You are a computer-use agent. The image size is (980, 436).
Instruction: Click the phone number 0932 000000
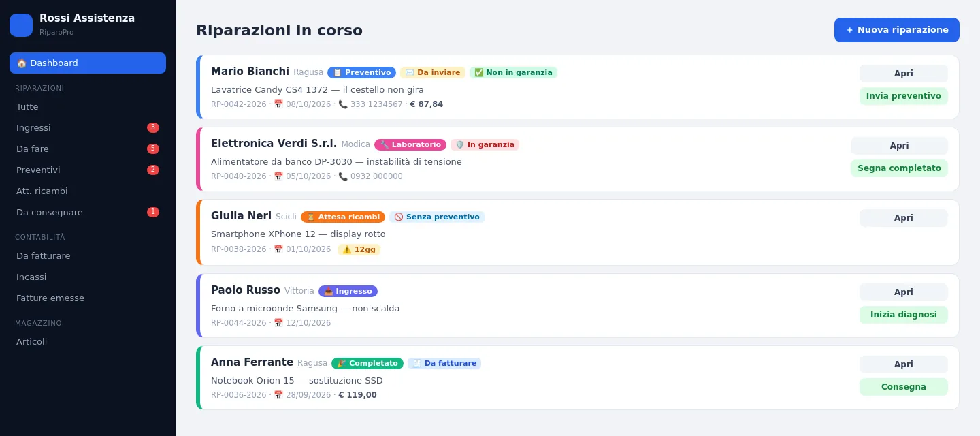point(376,176)
